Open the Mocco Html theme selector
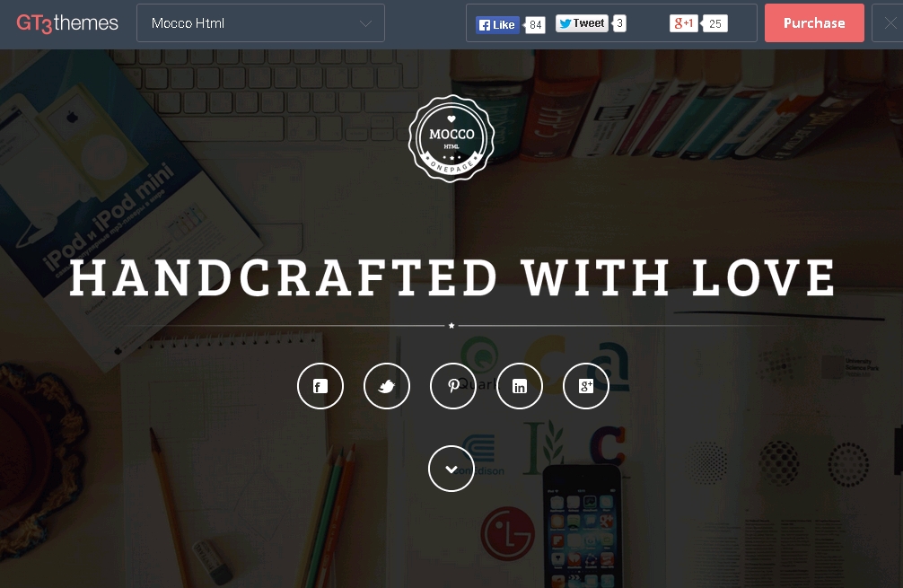Viewport: 903px width, 588px height. [x=260, y=23]
